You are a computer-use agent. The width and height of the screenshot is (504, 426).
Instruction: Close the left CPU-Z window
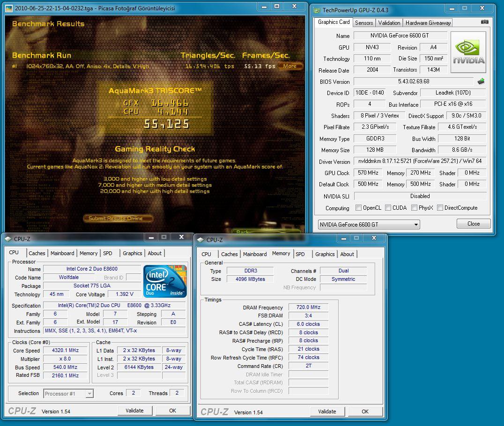tap(181, 237)
